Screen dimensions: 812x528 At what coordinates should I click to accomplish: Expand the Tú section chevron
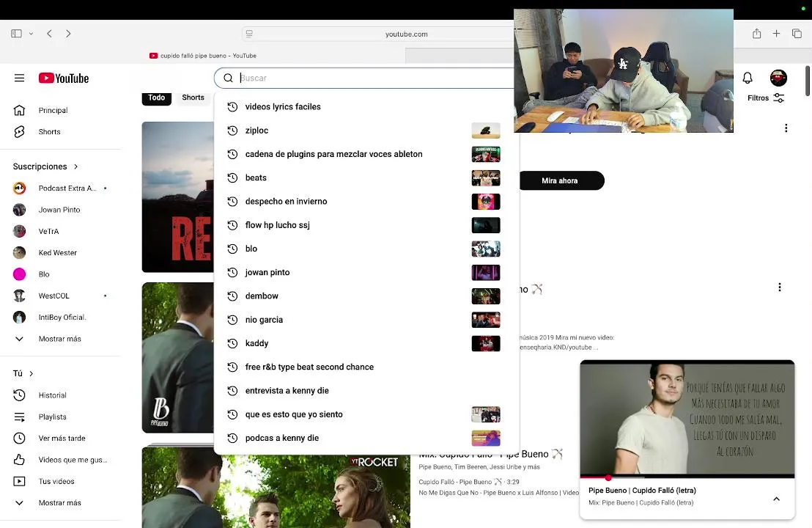31,373
